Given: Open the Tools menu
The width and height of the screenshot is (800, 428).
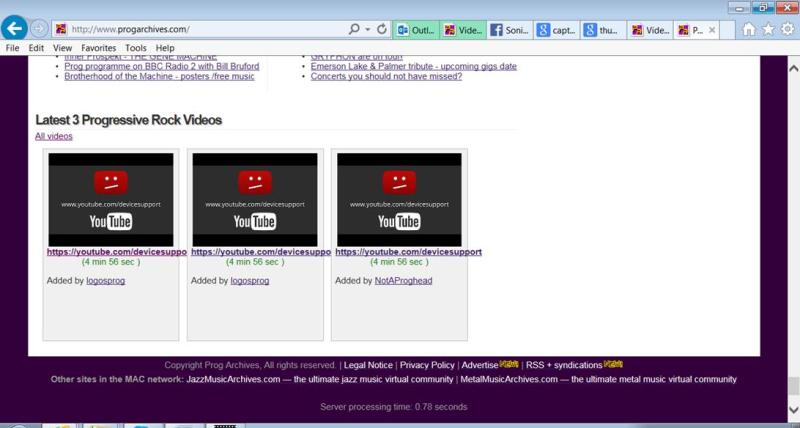Looking at the screenshot, I should (x=136, y=48).
